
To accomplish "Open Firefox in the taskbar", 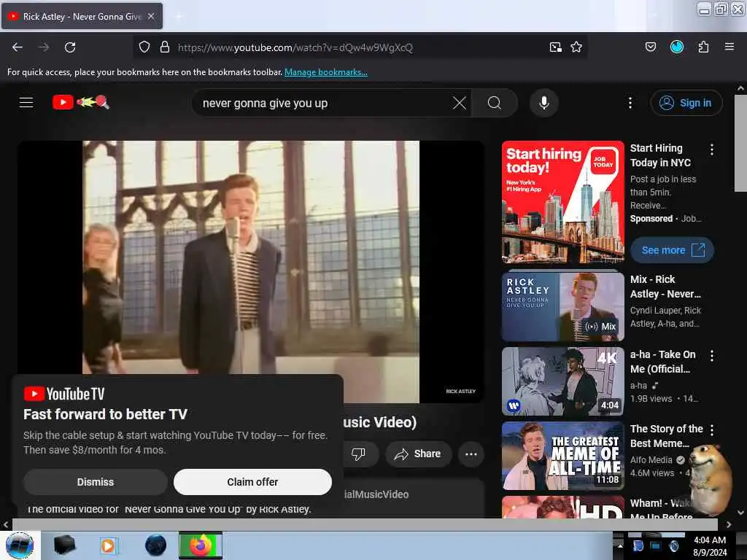I will pyautogui.click(x=201, y=545).
